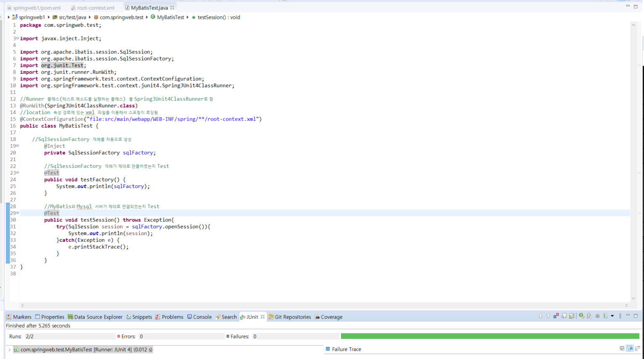
Task: Click the editor vertical scrollbar up arrow
Action: coord(633,25)
